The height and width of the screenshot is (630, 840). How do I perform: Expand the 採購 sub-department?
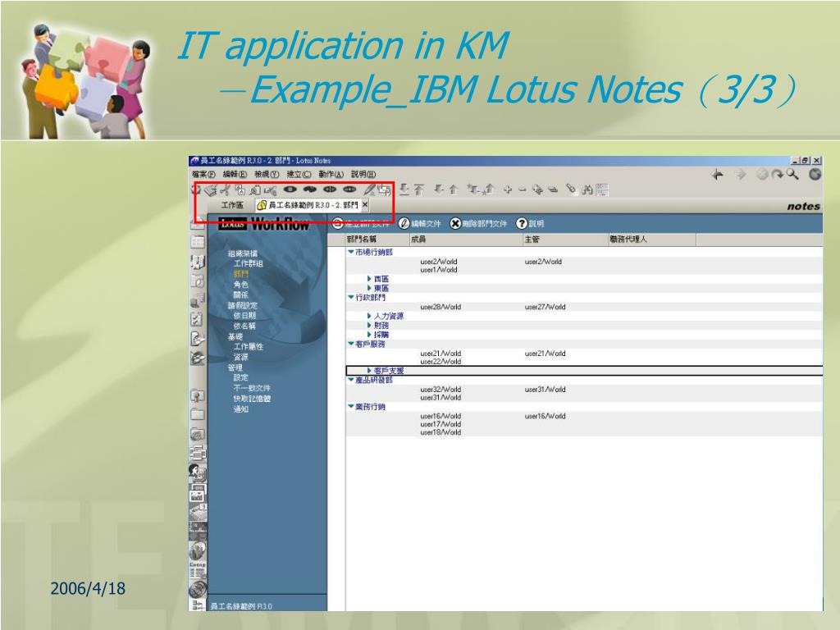pyautogui.click(x=369, y=335)
